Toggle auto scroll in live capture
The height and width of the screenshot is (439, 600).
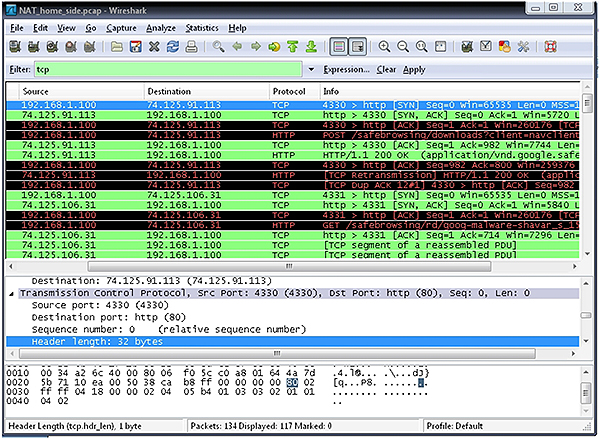(358, 47)
